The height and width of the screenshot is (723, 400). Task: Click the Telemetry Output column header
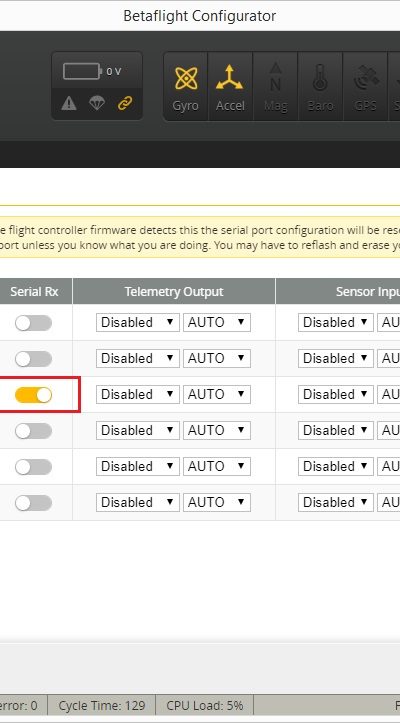(174, 291)
